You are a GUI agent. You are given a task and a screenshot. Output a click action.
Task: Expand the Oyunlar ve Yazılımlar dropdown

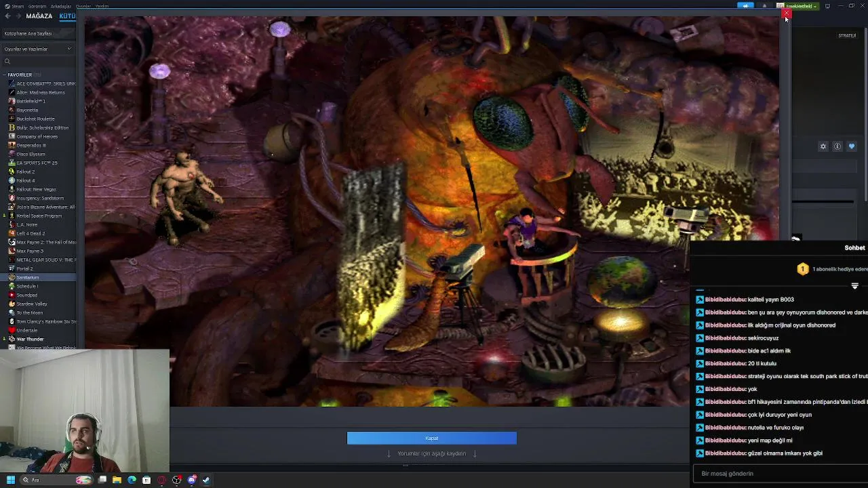coord(37,49)
